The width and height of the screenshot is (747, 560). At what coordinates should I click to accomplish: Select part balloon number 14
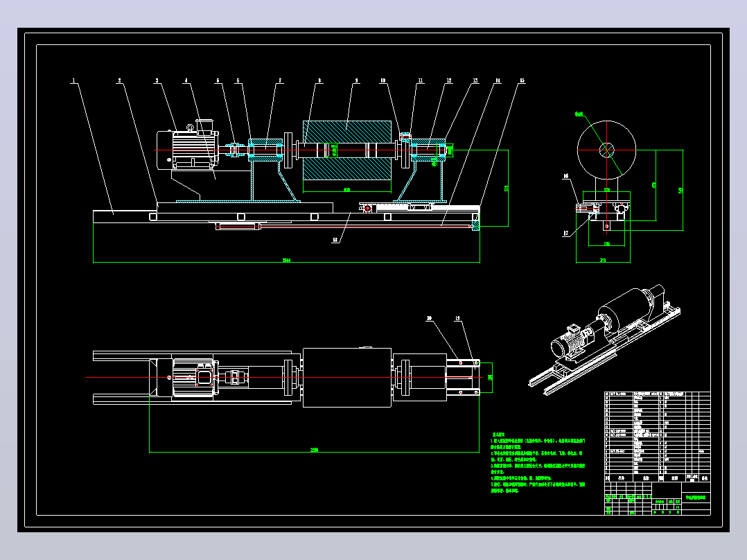click(x=498, y=80)
